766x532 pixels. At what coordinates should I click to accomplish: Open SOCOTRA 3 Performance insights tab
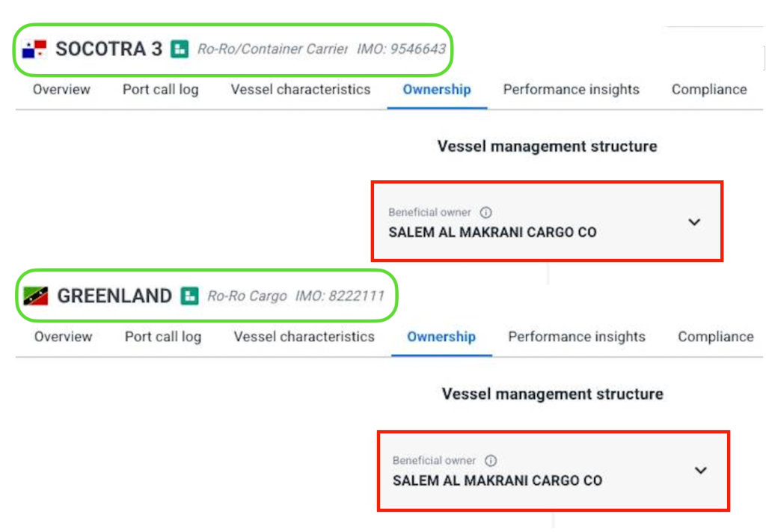(572, 90)
